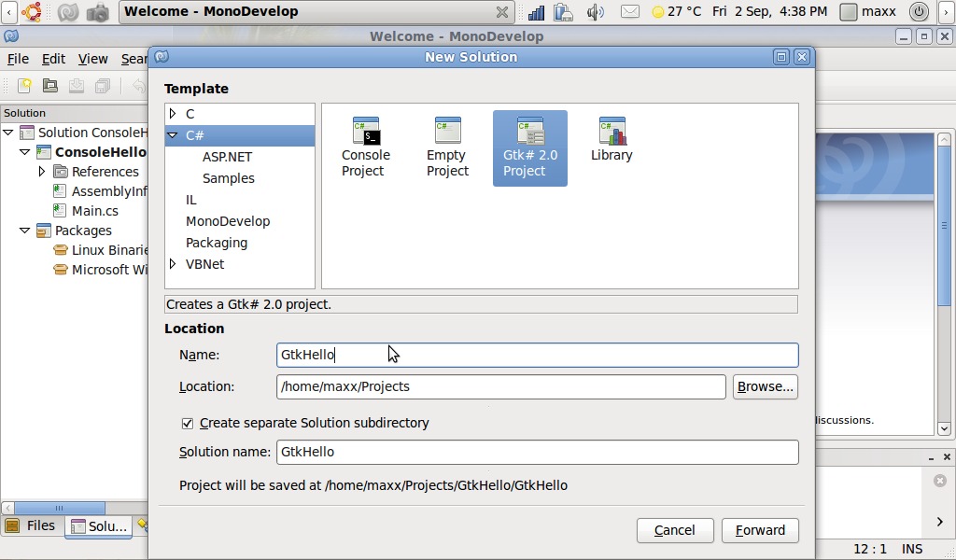Expand the References node in solution tree
The image size is (956, 560).
click(x=41, y=171)
